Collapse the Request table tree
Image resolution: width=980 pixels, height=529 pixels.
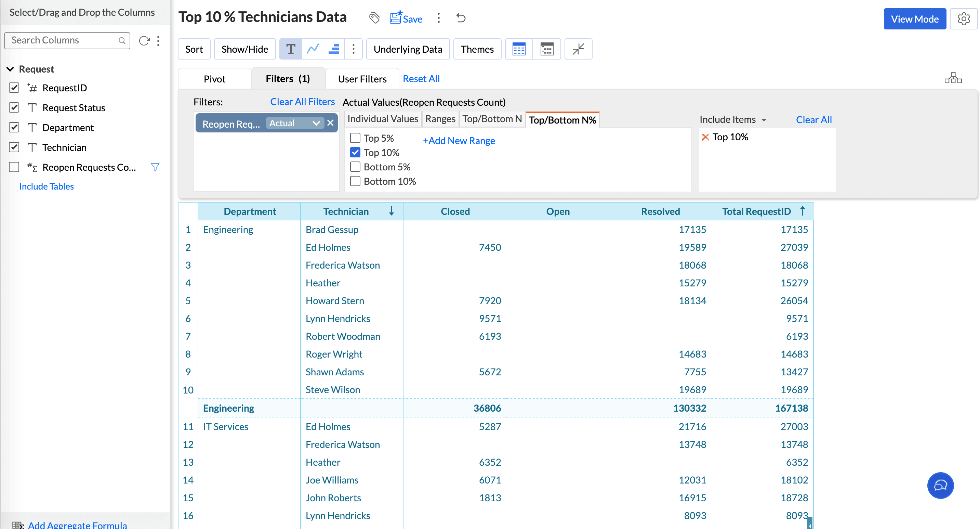[10, 69]
